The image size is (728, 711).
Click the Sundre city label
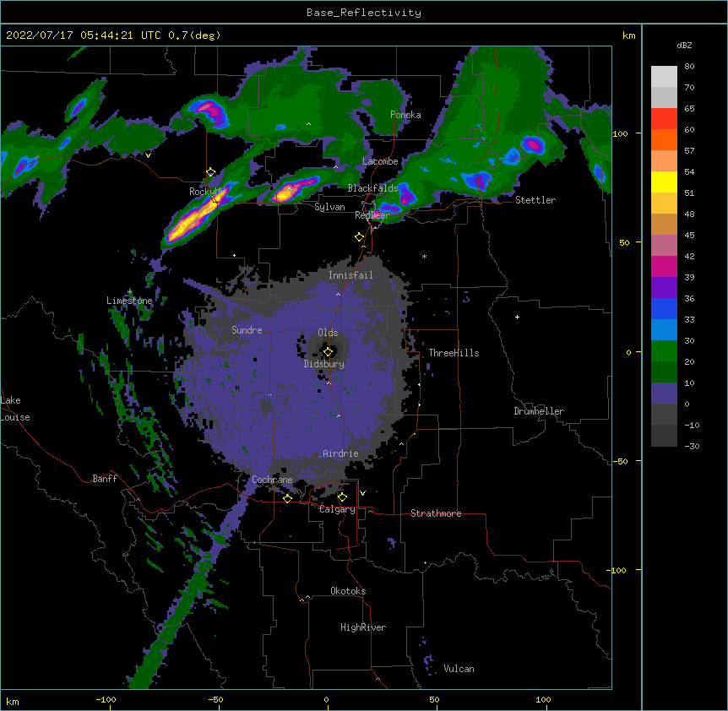pos(247,330)
